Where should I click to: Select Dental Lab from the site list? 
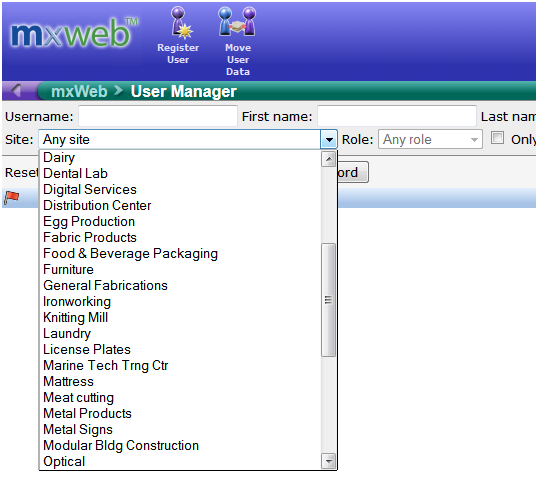point(75,173)
